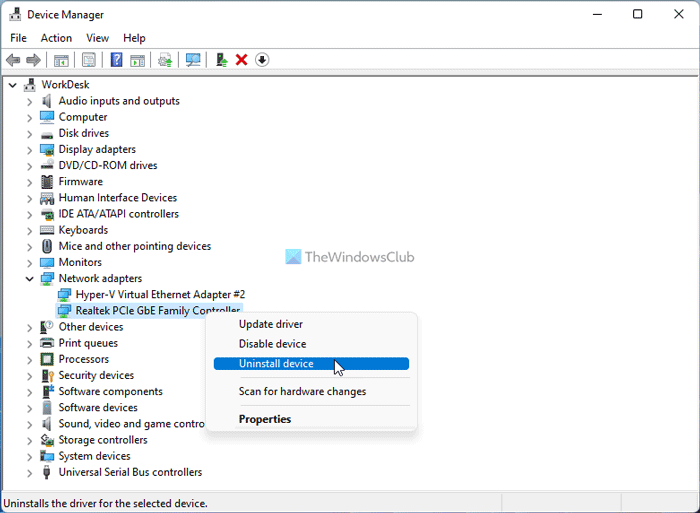Viewport: 700px width, 513px height.
Task: Select the Security devices label
Action: 96,375
